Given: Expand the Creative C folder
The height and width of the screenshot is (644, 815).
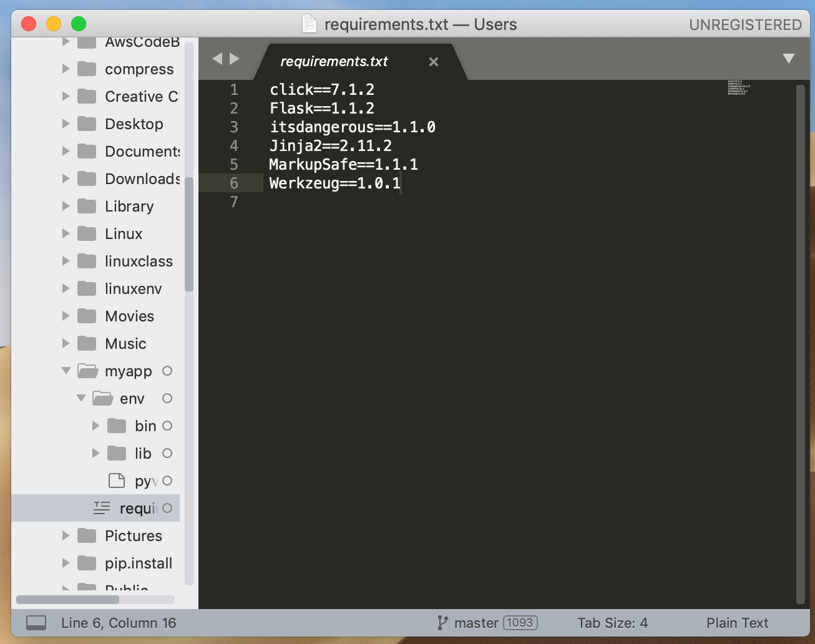Looking at the screenshot, I should click(66, 96).
